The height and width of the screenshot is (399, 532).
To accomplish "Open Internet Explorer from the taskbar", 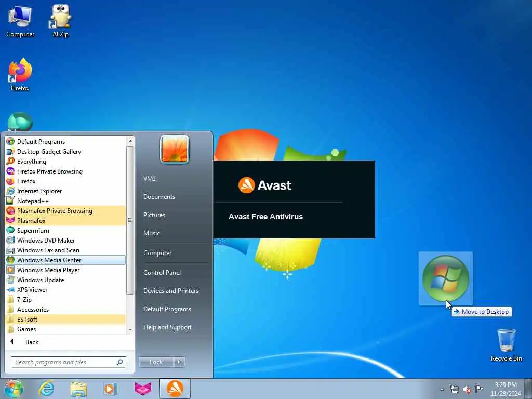I will coord(46,389).
